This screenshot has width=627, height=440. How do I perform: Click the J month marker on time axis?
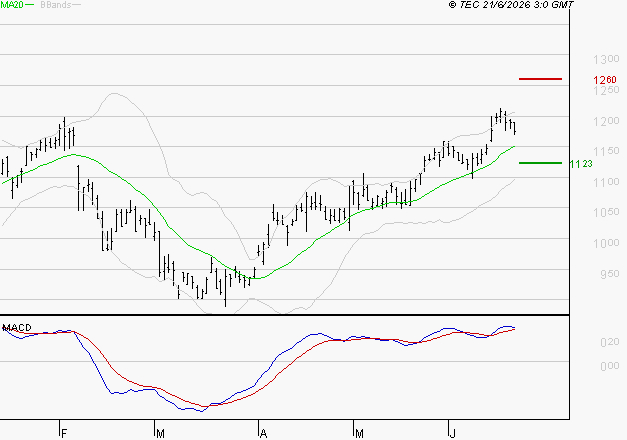(452, 434)
